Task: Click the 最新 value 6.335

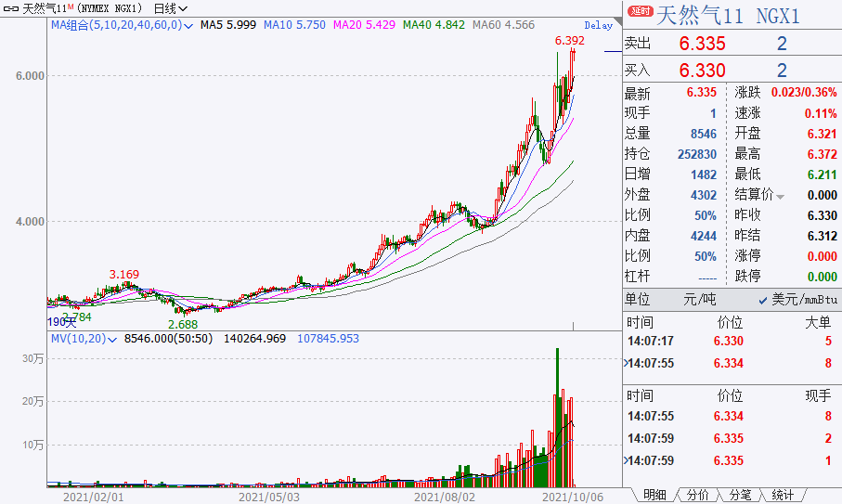Action: [x=701, y=92]
